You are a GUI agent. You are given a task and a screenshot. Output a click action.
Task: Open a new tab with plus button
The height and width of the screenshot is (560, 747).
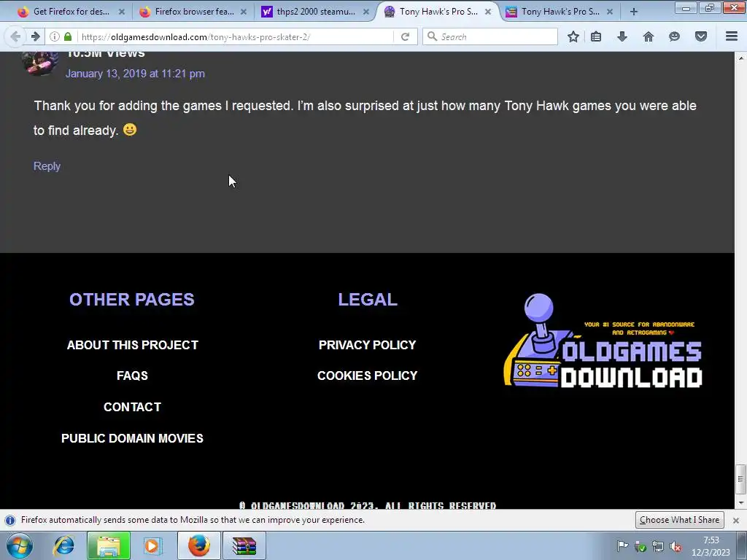[634, 12]
